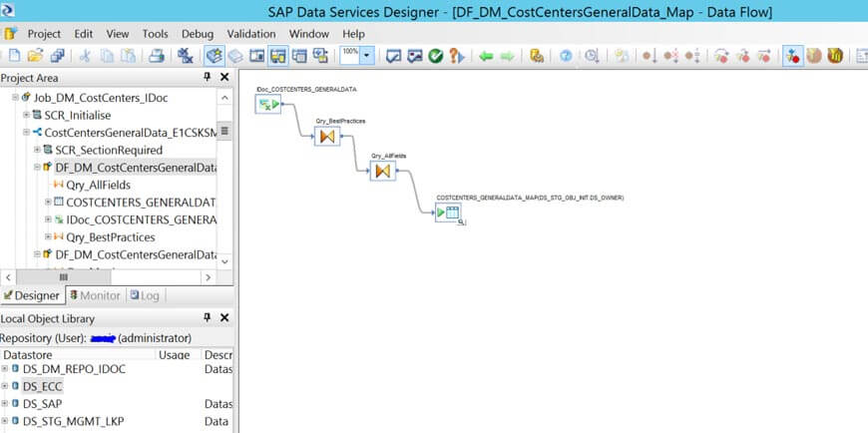The width and height of the screenshot is (868, 433).
Task: Click the Validate All Objects toolbar icon
Action: (x=415, y=56)
